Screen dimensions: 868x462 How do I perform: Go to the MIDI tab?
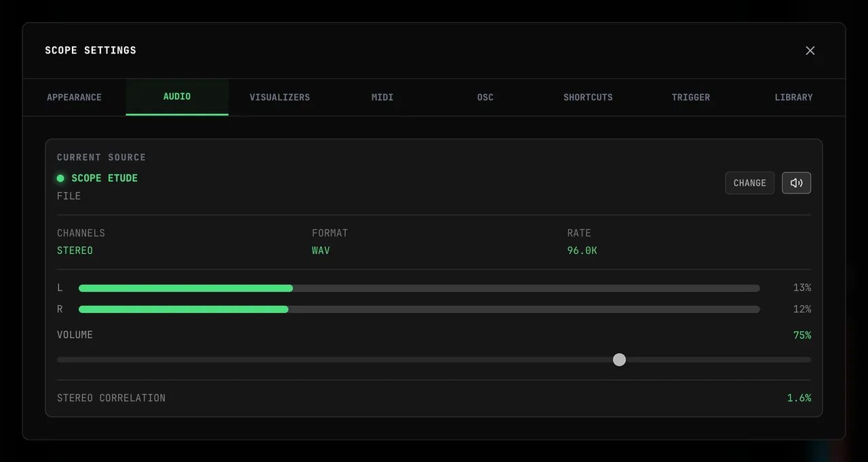pyautogui.click(x=382, y=97)
